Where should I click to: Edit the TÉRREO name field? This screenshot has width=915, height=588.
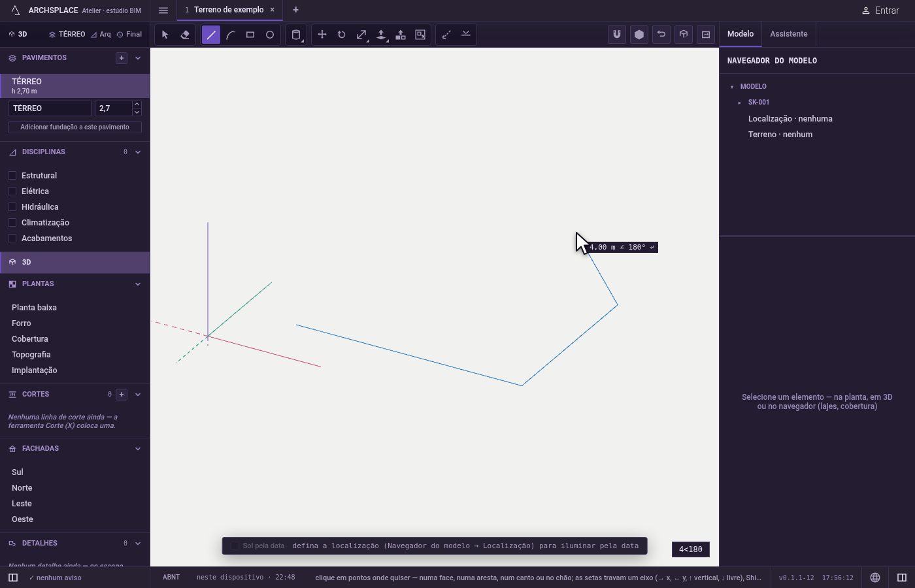pyautogui.click(x=50, y=108)
